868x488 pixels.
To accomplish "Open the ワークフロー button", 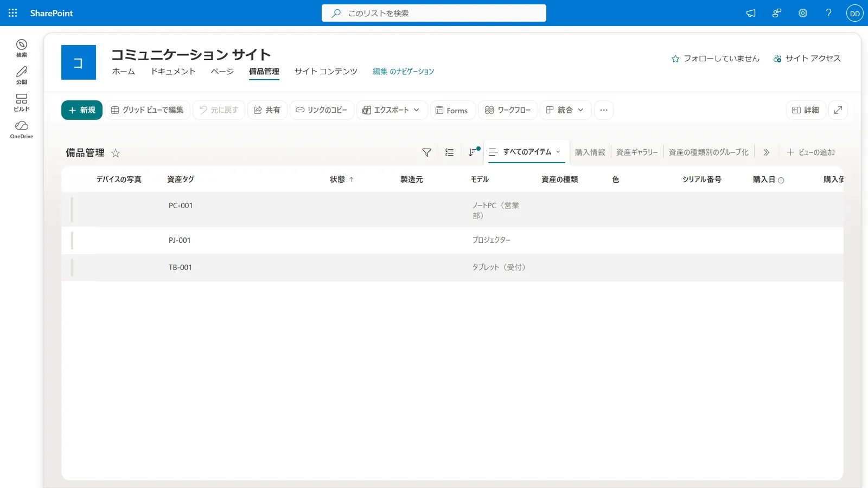I will (x=508, y=110).
